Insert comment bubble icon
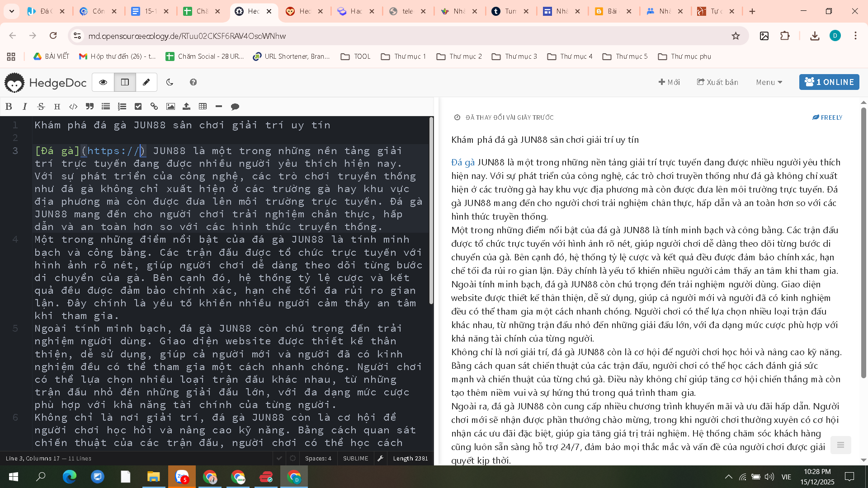Image resolution: width=868 pixels, height=488 pixels. [x=235, y=107]
